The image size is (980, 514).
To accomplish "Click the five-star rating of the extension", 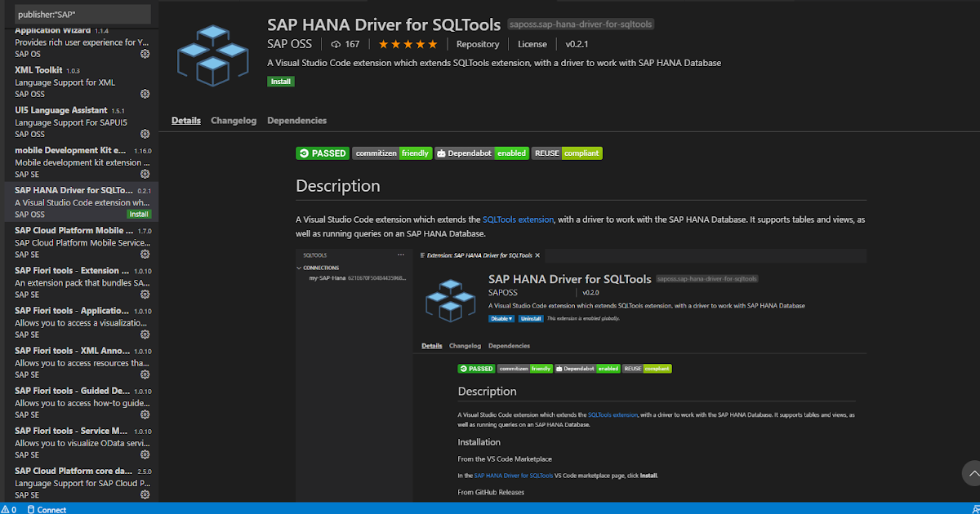I will point(408,44).
